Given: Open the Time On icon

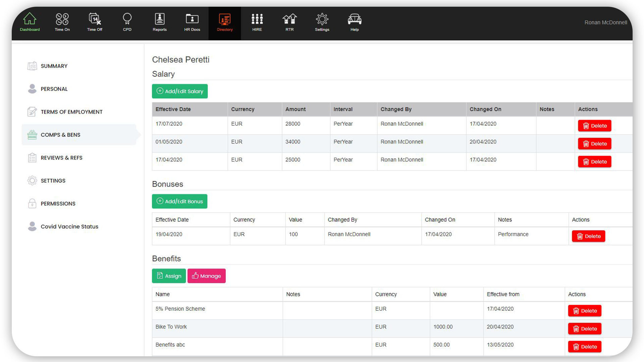Looking at the screenshot, I should [62, 19].
